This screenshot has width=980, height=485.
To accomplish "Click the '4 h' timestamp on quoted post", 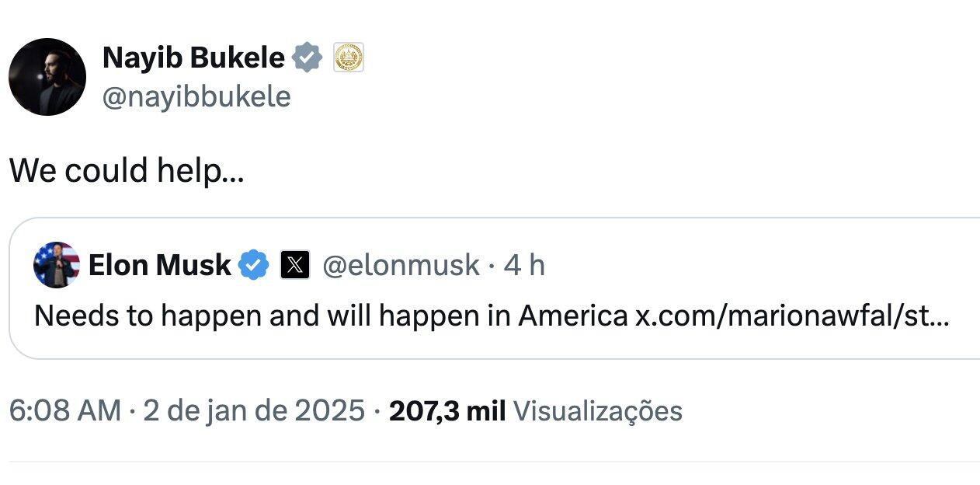I will tap(524, 265).
